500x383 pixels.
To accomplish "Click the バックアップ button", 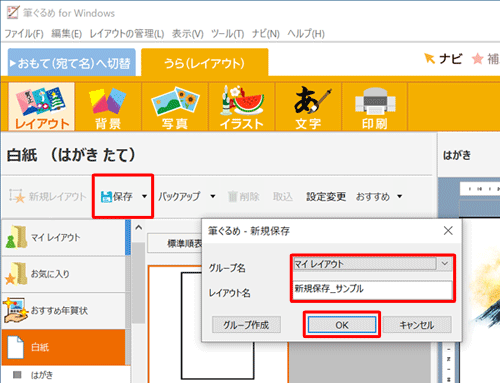I will pyautogui.click(x=179, y=196).
